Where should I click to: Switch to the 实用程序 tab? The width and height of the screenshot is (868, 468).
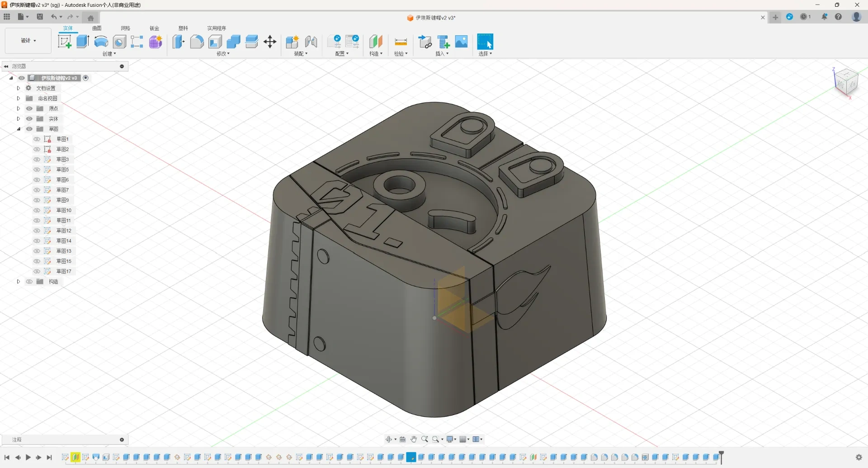(217, 28)
